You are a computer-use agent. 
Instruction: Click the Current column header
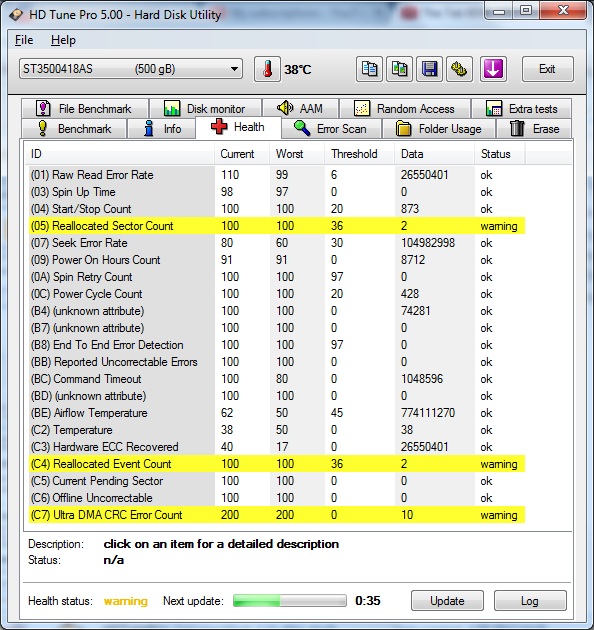[242, 154]
